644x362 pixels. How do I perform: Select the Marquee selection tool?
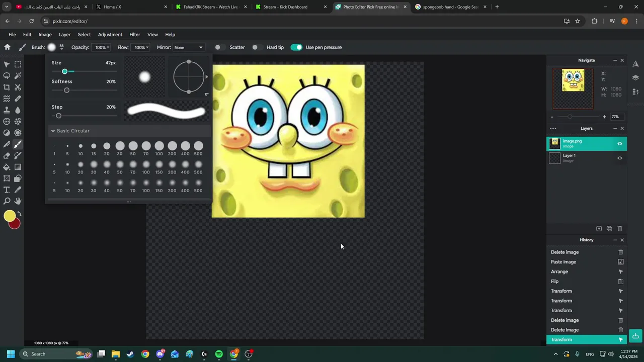(18, 64)
